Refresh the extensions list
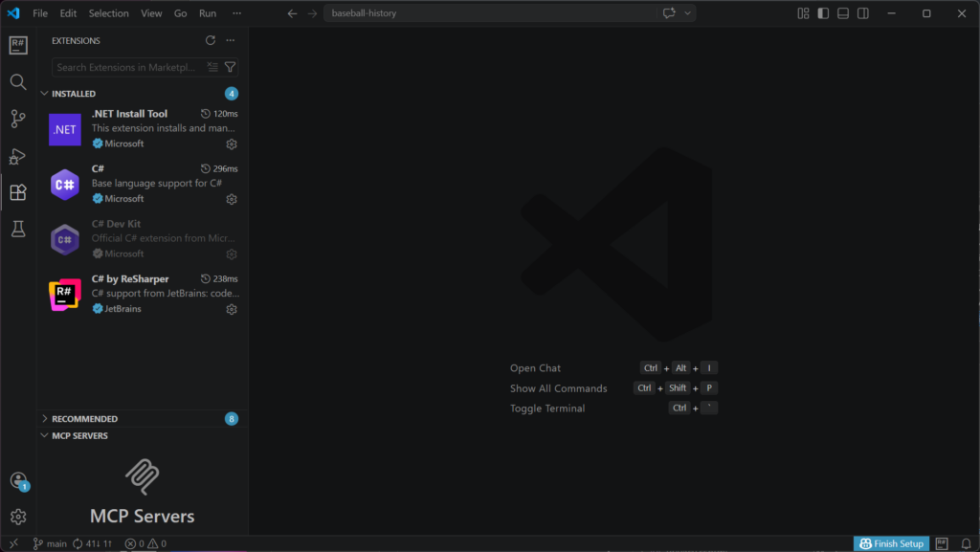 click(211, 41)
